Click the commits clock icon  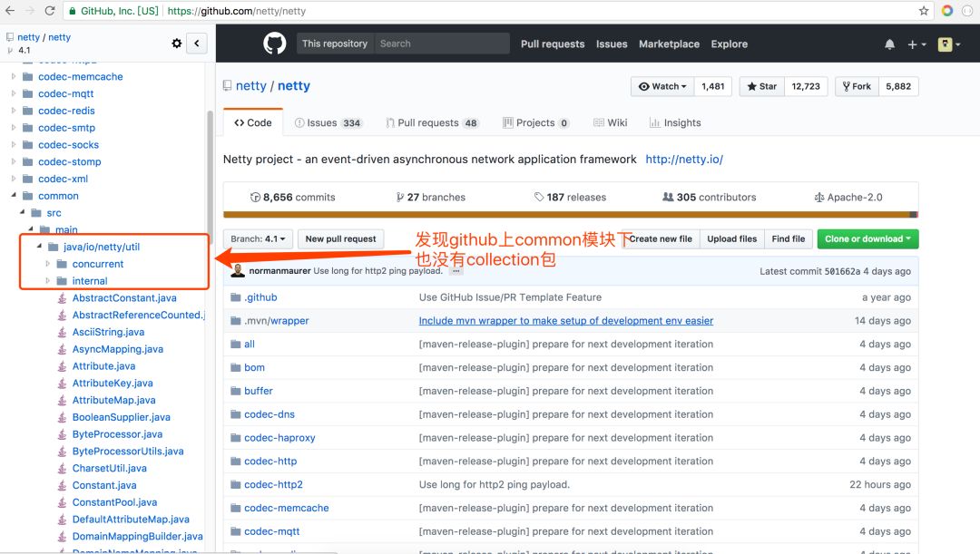pyautogui.click(x=255, y=198)
